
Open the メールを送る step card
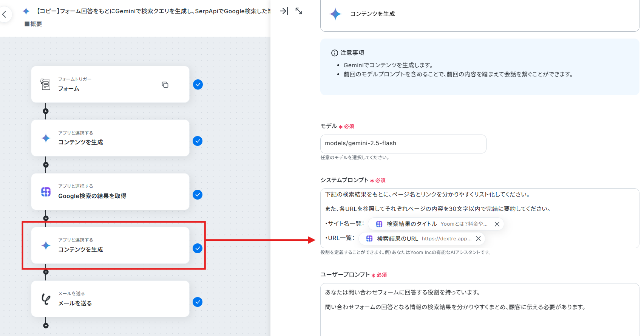pyautogui.click(x=110, y=299)
